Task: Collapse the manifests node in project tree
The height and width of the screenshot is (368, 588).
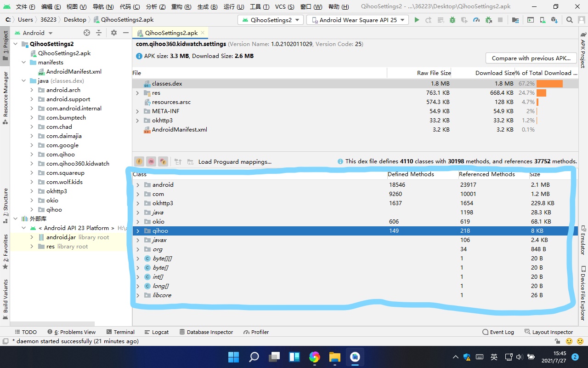Action: [x=23, y=62]
